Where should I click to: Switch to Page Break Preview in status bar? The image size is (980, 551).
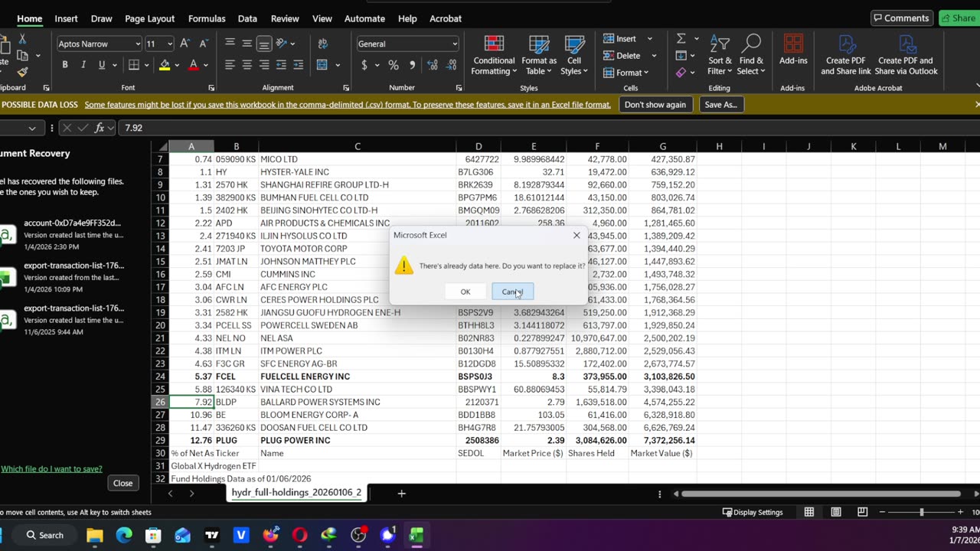862,512
